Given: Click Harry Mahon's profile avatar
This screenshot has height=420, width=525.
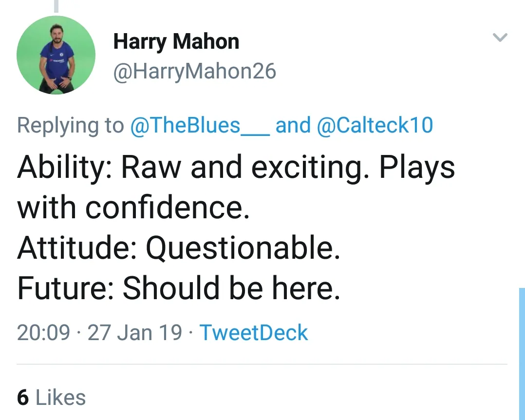Looking at the screenshot, I should (56, 55).
